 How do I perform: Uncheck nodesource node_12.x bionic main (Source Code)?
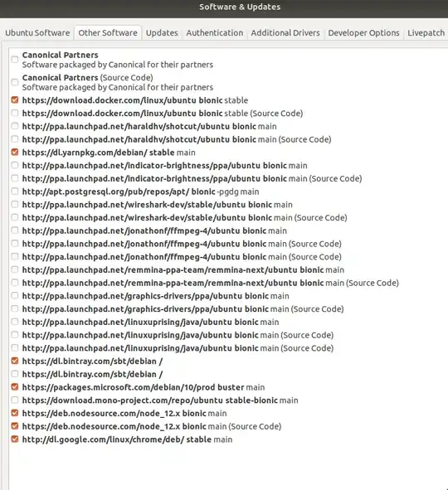[x=15, y=426]
